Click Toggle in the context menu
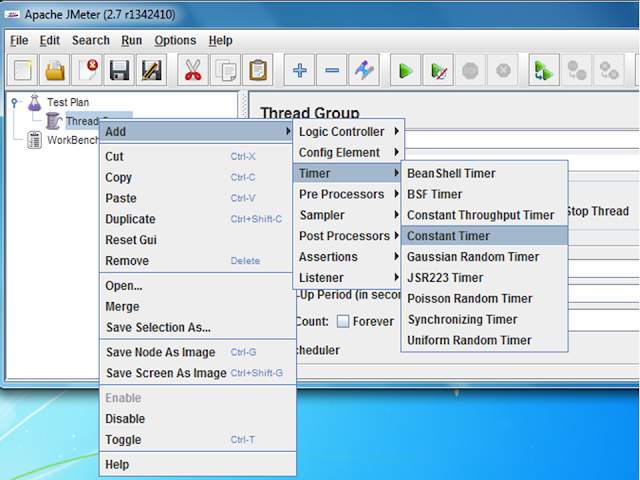This screenshot has width=640, height=480. point(198,439)
